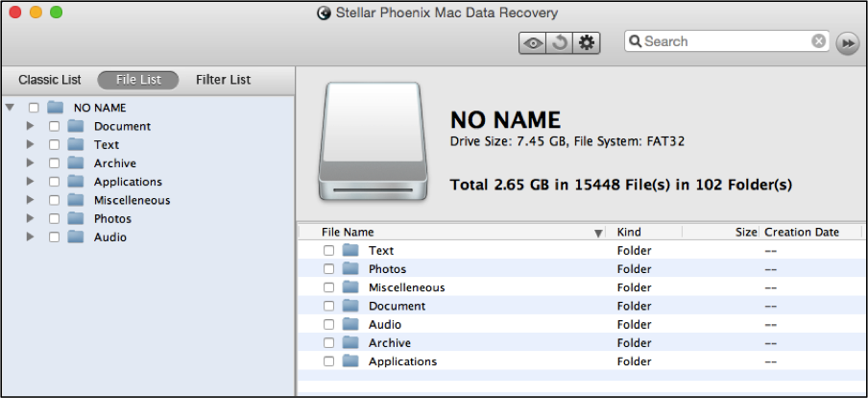
Task: Click the Text folder icon in the file table
Action: (350, 250)
